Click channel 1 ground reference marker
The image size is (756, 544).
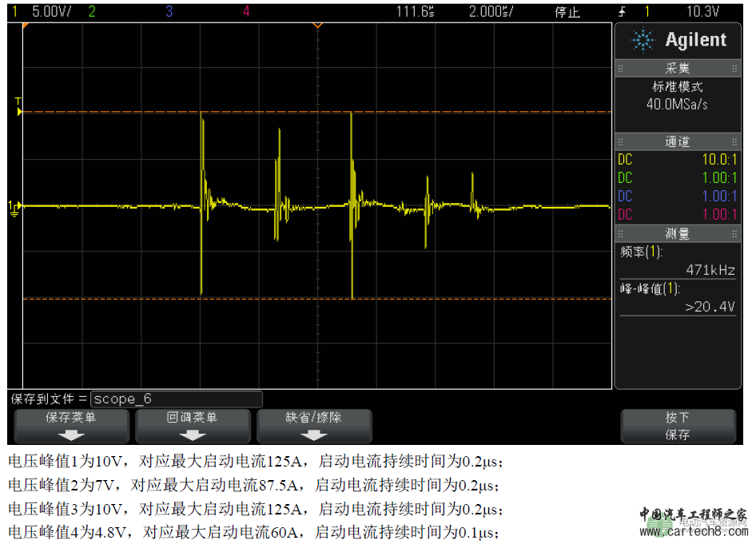click(x=14, y=206)
